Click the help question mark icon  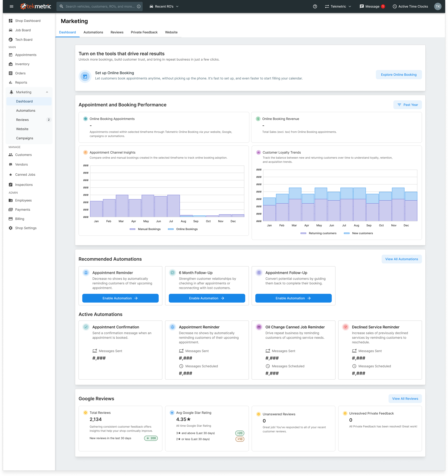[x=315, y=6]
